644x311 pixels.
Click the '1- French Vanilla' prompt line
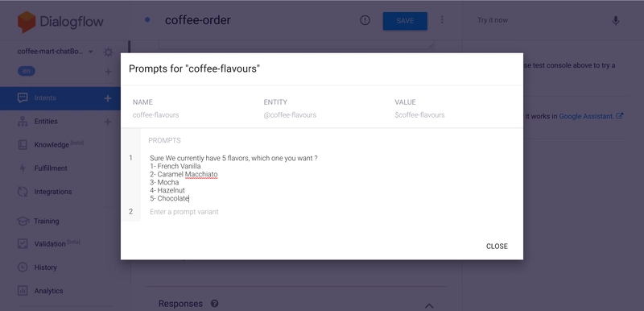(175, 167)
